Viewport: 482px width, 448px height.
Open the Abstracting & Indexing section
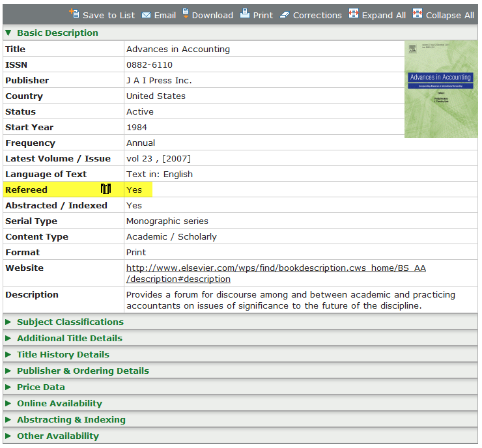coord(71,419)
